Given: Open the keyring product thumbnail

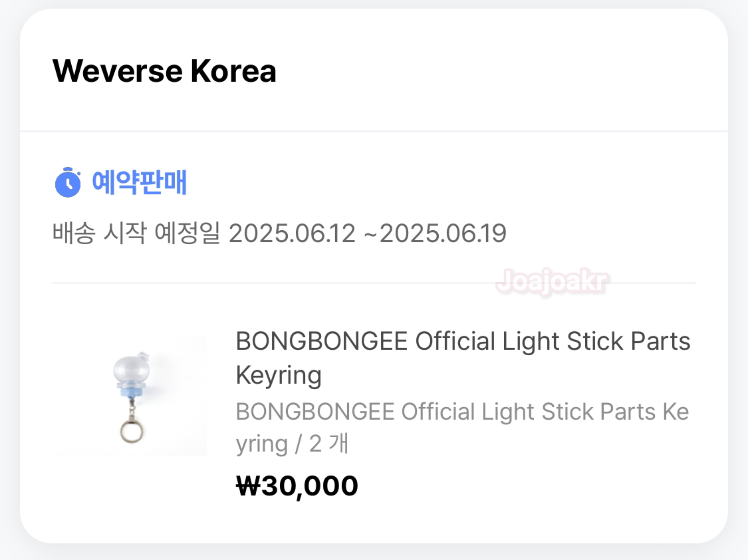Looking at the screenshot, I should coord(132,390).
